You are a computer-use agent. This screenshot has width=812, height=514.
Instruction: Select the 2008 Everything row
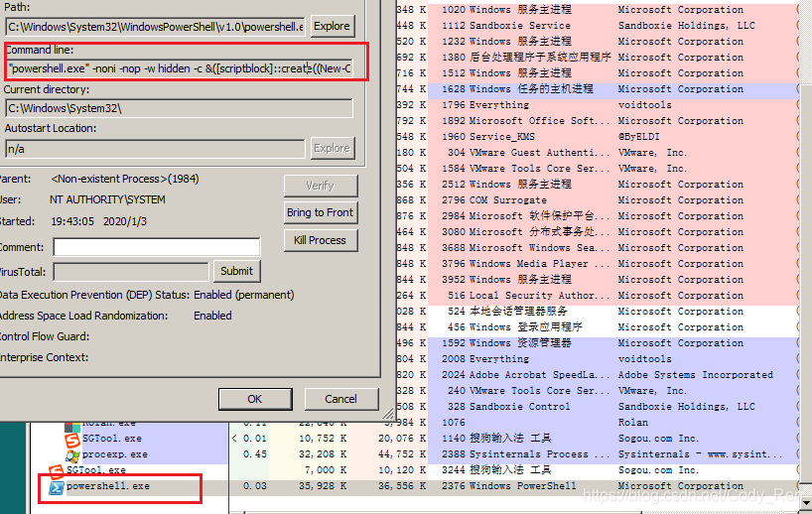point(598,359)
